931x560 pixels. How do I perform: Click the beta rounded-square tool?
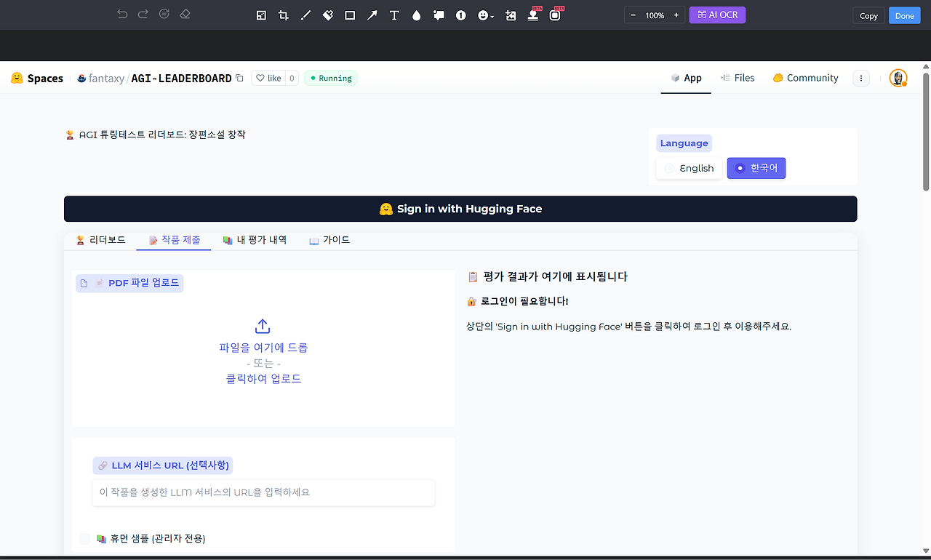point(556,15)
